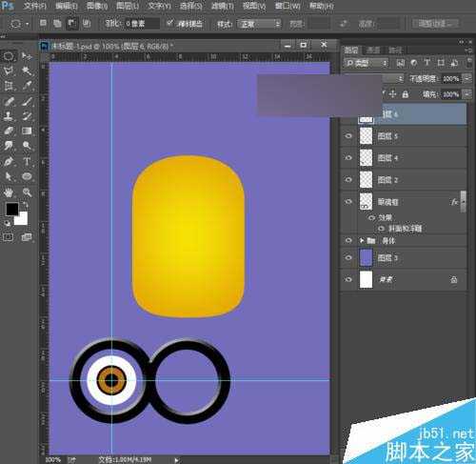Select the Hand tool

(x=9, y=192)
